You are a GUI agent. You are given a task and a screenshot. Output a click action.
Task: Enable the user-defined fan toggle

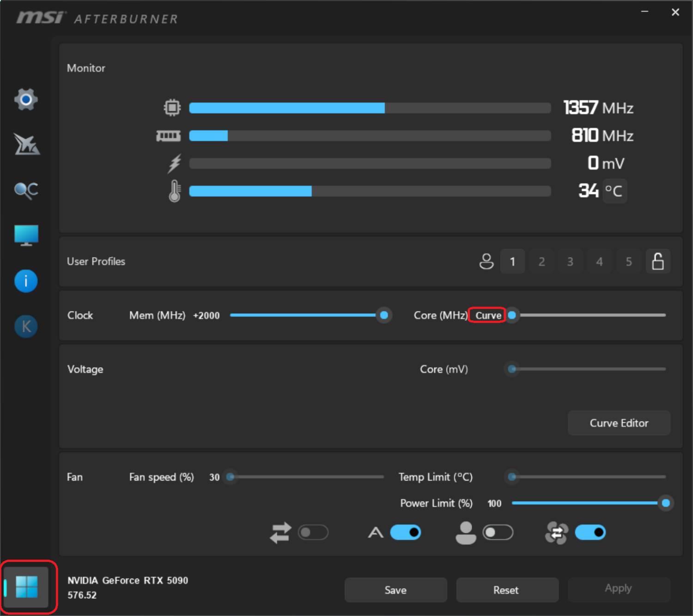498,533
